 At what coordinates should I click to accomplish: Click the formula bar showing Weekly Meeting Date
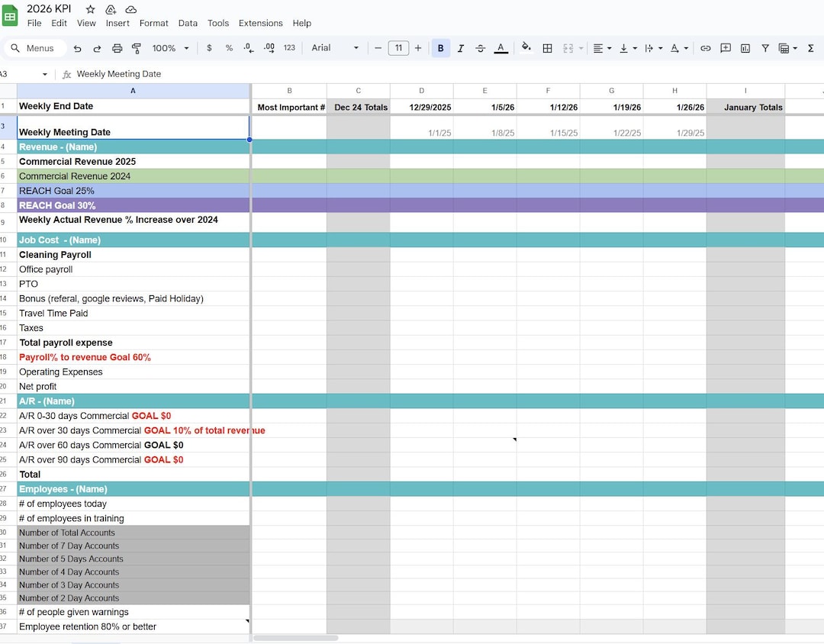click(446, 74)
